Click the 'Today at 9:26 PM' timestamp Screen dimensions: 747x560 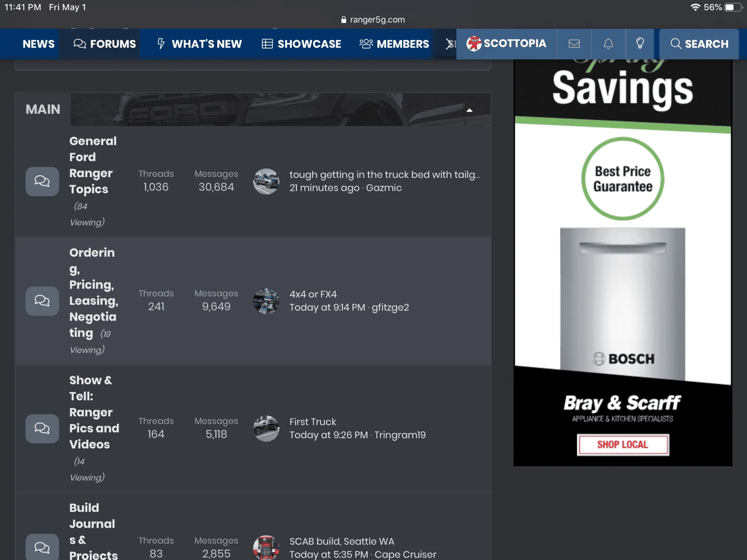pos(329,435)
